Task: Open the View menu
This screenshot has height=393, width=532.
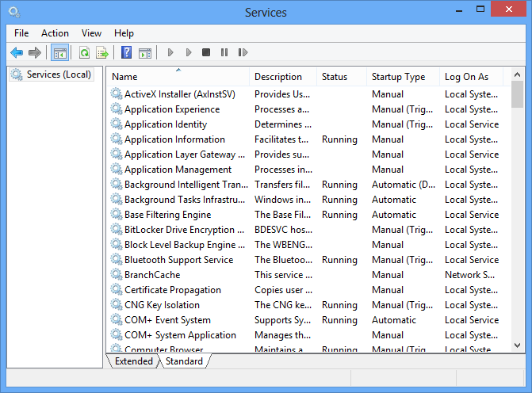Action: click(91, 33)
